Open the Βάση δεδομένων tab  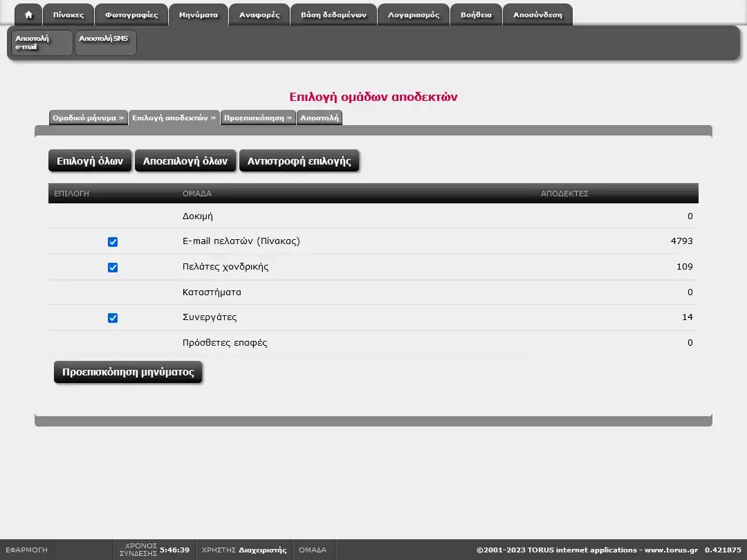tap(333, 15)
